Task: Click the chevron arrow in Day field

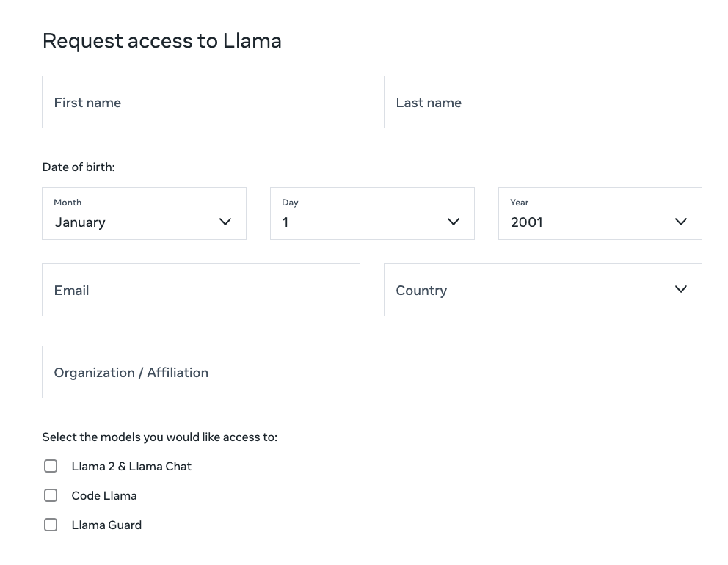Action: pos(454,222)
